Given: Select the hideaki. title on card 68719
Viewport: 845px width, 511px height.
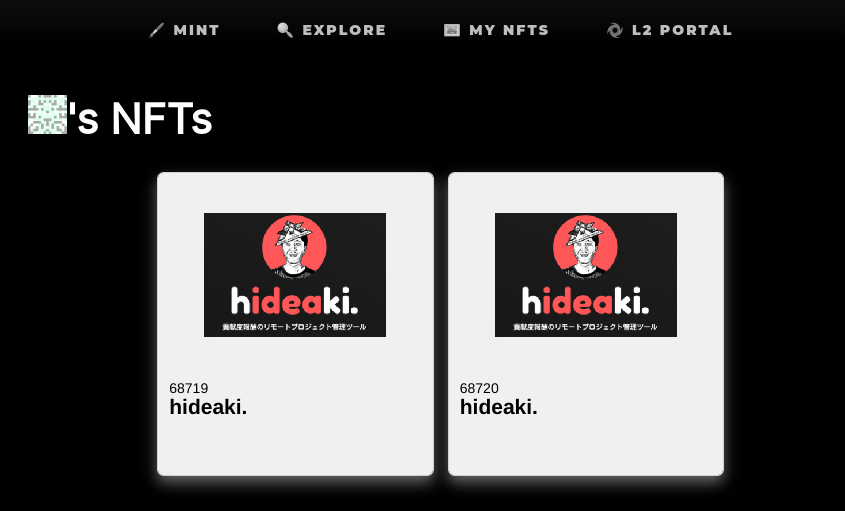Looking at the screenshot, I should [x=208, y=407].
